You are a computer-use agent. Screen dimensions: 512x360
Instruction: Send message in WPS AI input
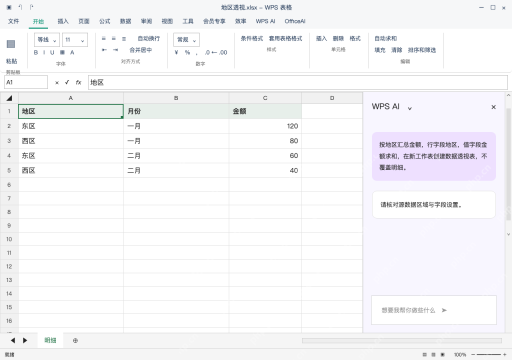tap(444, 310)
